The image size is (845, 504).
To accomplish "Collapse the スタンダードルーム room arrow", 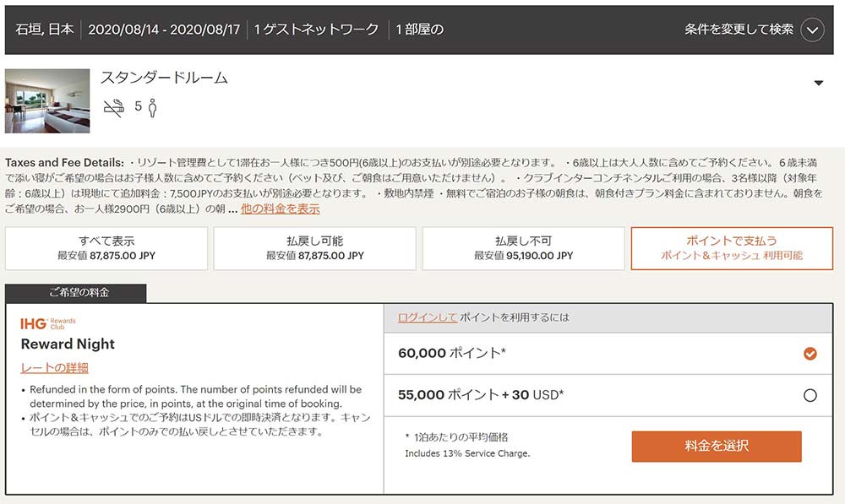I will click(x=818, y=83).
